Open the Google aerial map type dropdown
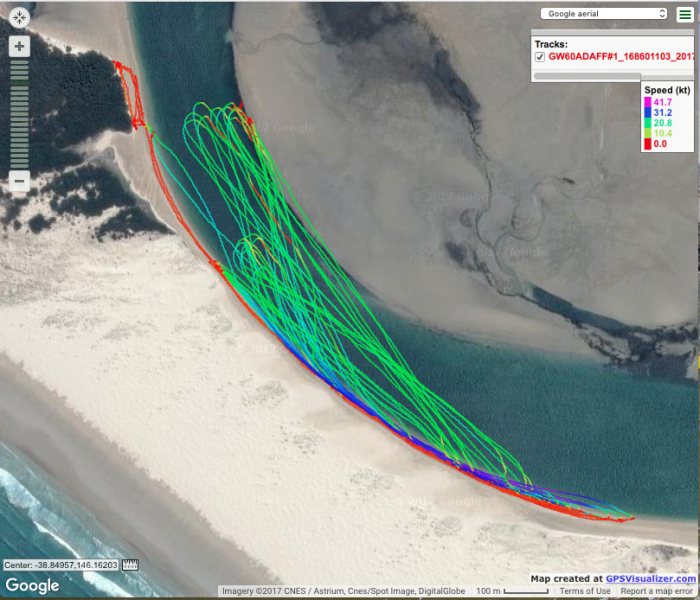The height and width of the screenshot is (600, 700). click(603, 14)
